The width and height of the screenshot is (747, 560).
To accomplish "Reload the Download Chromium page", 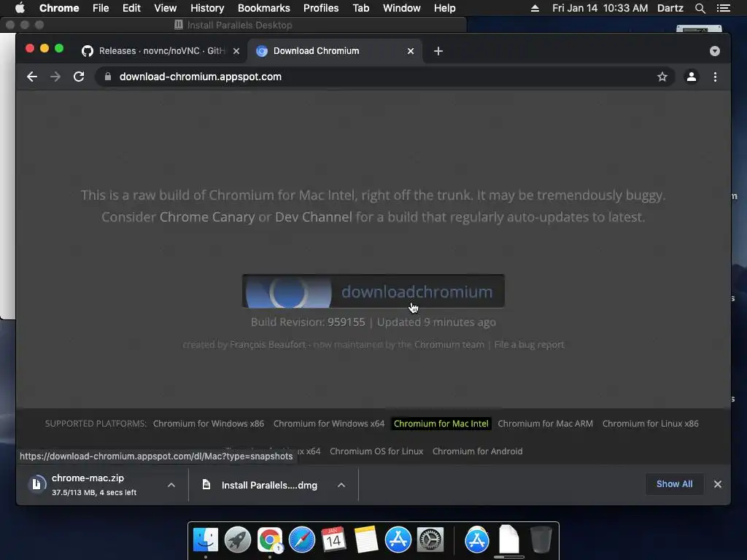I will pos(79,77).
